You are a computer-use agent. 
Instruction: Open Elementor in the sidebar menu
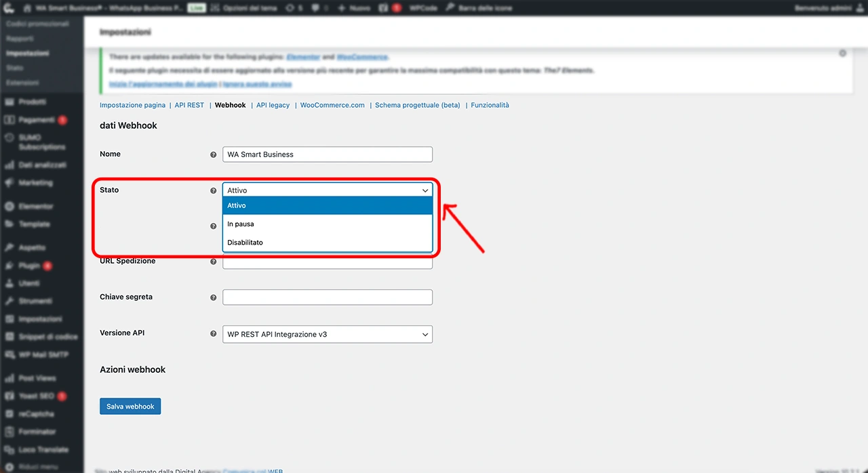pos(35,206)
